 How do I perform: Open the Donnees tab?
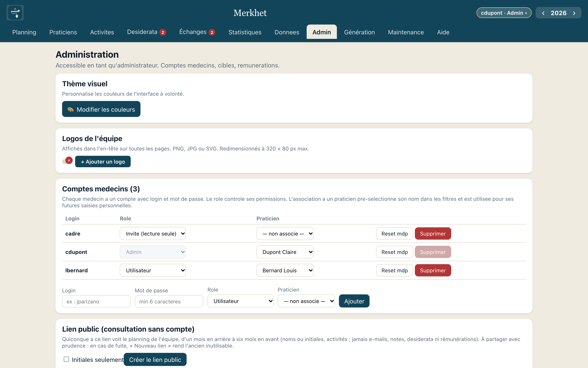287,32
